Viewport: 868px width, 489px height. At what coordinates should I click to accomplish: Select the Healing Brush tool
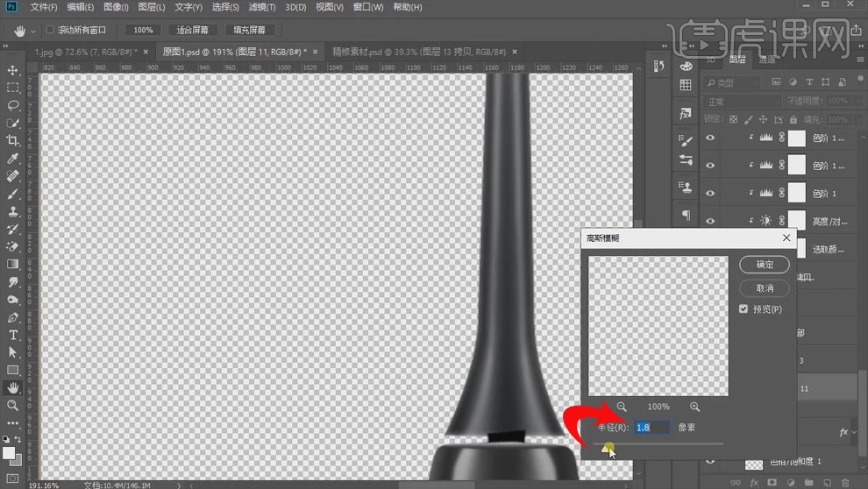pos(13,176)
